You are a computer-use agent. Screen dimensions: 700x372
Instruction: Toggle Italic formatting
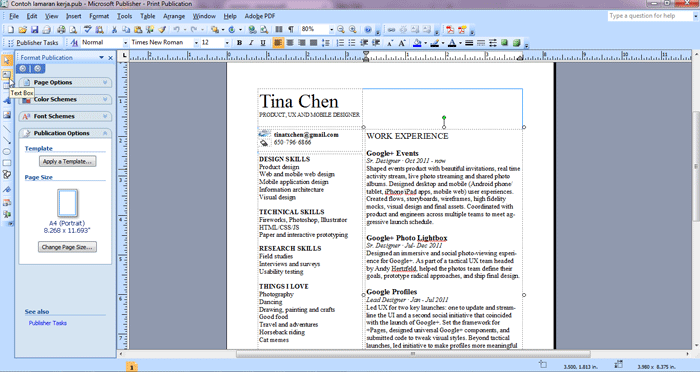pos(251,43)
